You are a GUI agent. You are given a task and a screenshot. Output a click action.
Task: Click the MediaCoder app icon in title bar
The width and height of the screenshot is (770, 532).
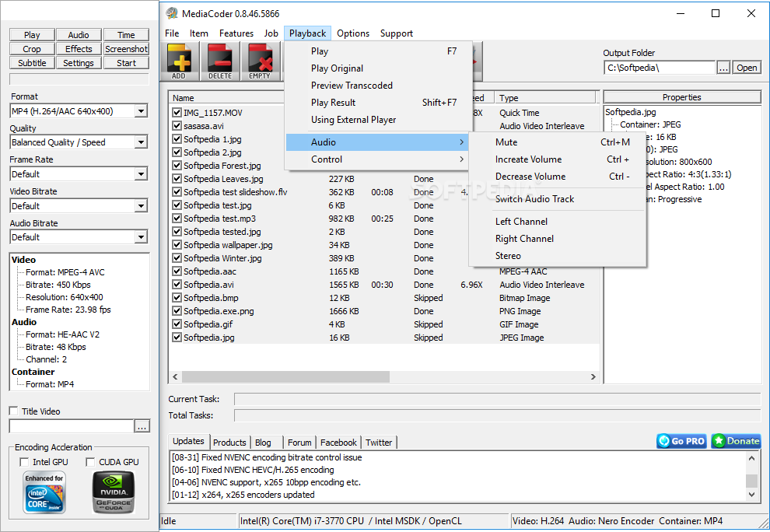coord(171,13)
